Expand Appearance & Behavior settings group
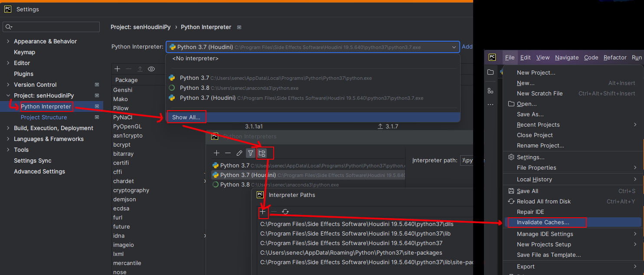Screen dimensions: 644x275 click(x=8, y=41)
